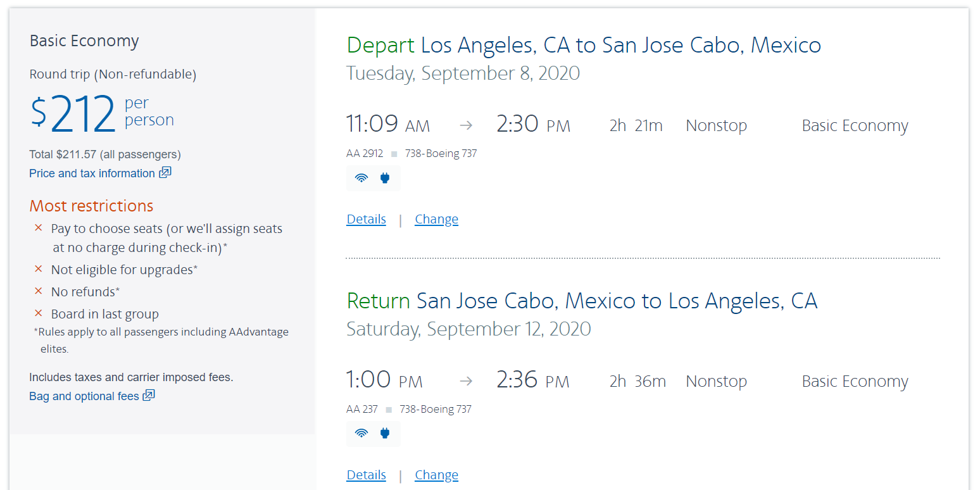Click the power outlet icon for flight AA 2912
This screenshot has width=980, height=490.
385,178
